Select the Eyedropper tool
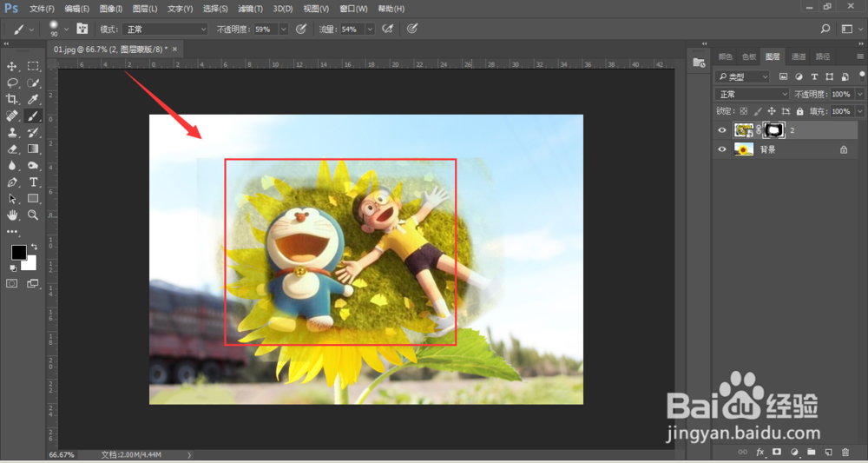 click(x=33, y=99)
